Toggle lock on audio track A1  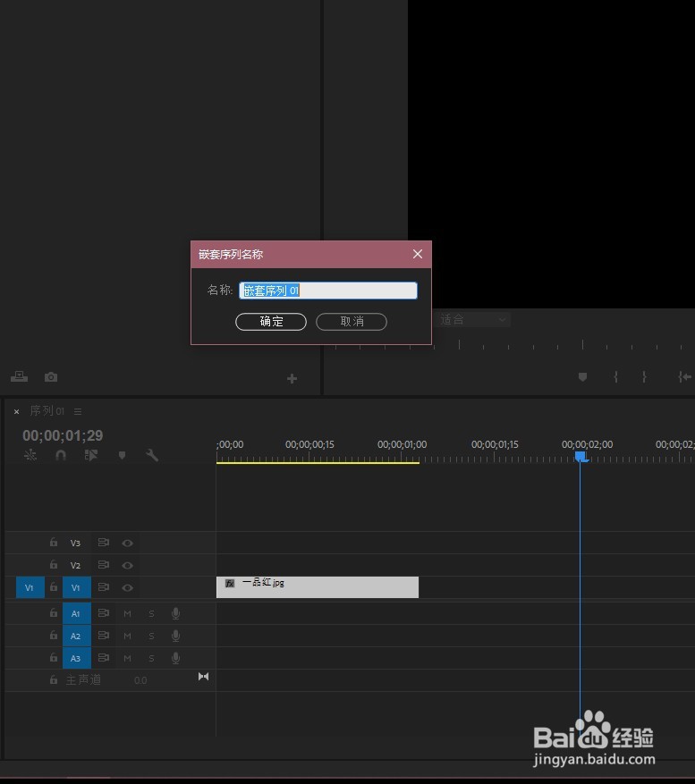click(54, 612)
